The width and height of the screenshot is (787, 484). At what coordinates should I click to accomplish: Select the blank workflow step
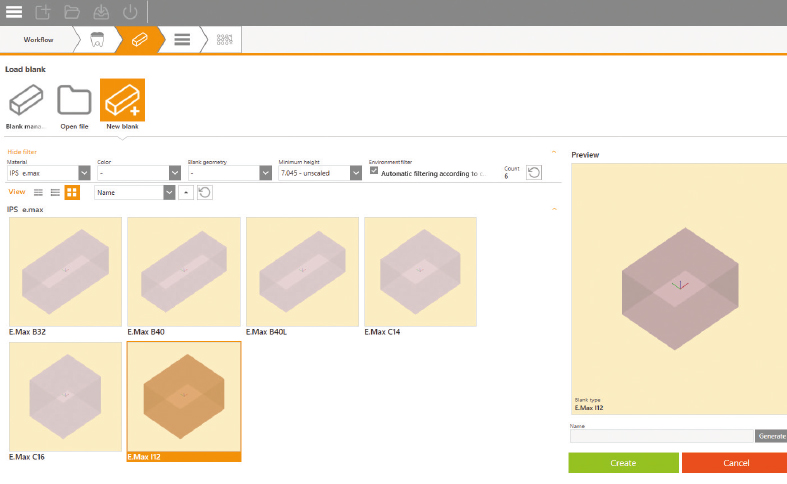pos(140,40)
